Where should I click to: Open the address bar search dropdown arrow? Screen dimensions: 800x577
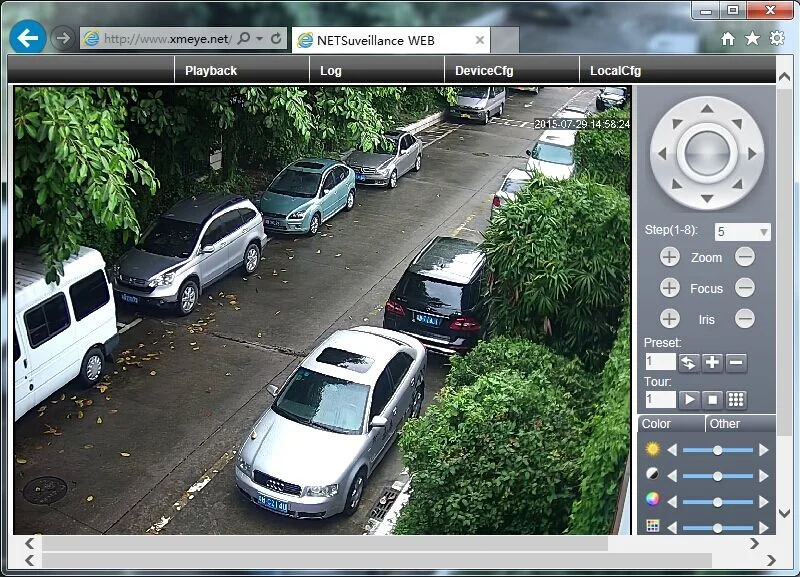pos(260,39)
